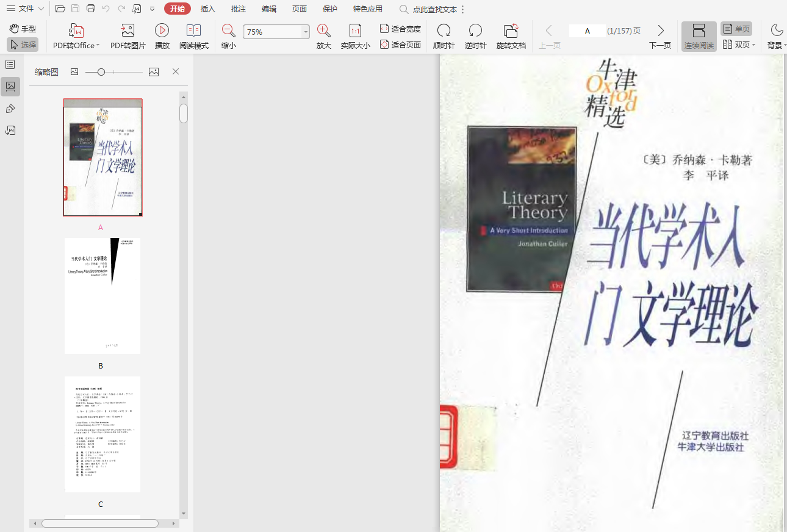
Task: Open the 75% zoom level dropdown
Action: pyautogui.click(x=305, y=32)
